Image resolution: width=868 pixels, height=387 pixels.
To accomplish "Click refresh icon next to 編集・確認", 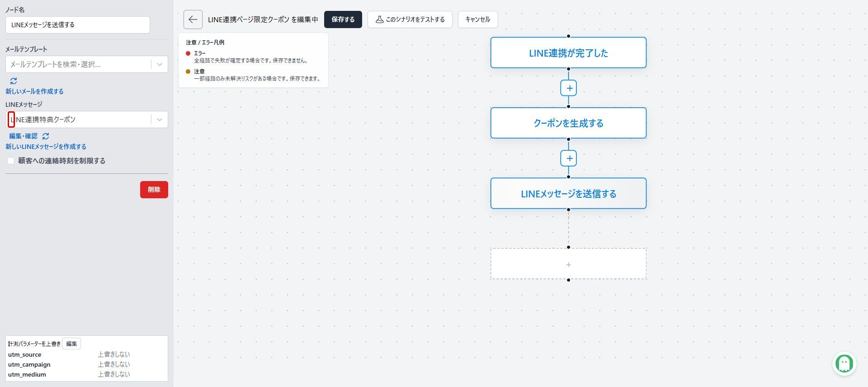I will pyautogui.click(x=46, y=136).
